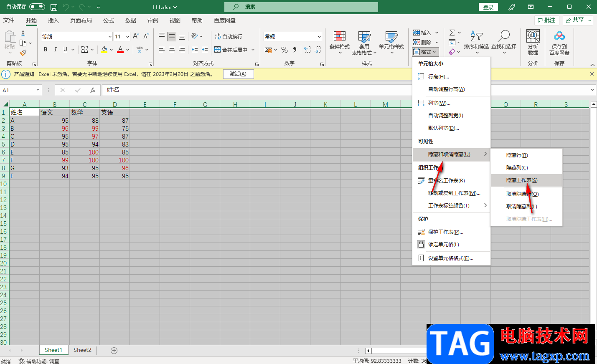Open the font name dropdown
The height and width of the screenshot is (364, 597).
click(110, 37)
